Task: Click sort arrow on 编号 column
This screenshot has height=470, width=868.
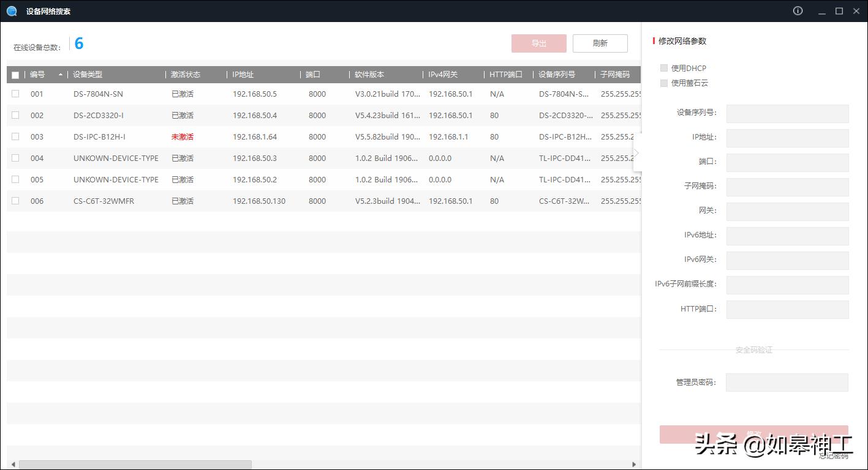Action: pos(61,75)
